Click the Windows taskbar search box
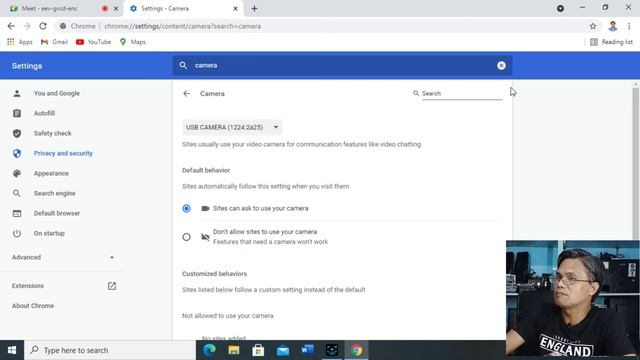Image resolution: width=640 pixels, height=360 pixels. pos(110,350)
